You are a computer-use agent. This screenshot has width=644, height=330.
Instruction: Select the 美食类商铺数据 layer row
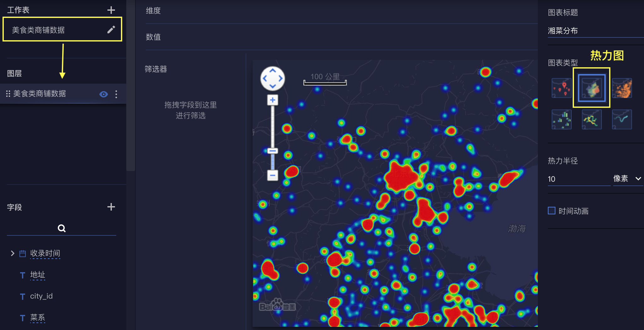click(x=63, y=94)
